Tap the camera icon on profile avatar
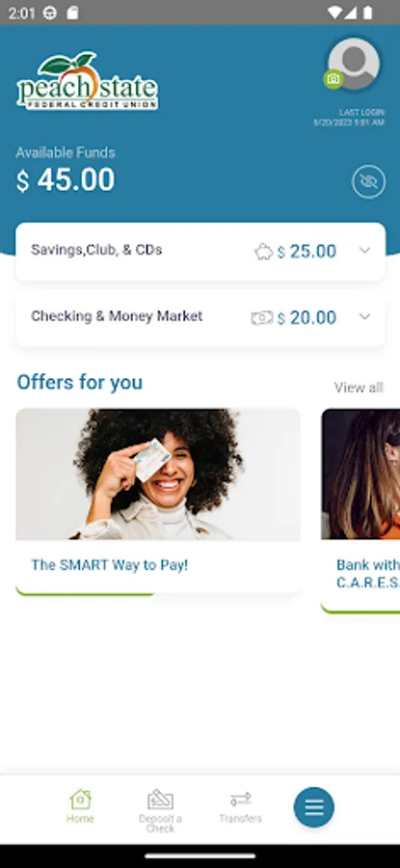400x868 pixels. point(333,79)
